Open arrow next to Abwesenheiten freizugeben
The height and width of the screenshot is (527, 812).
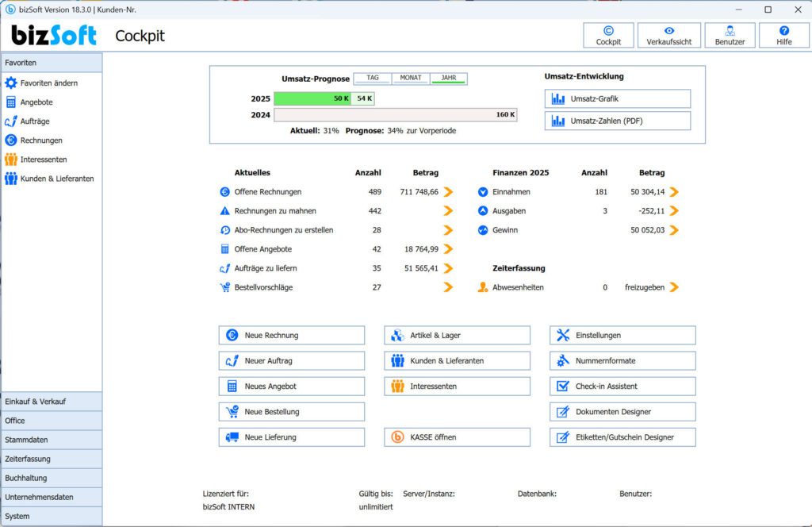pos(674,287)
